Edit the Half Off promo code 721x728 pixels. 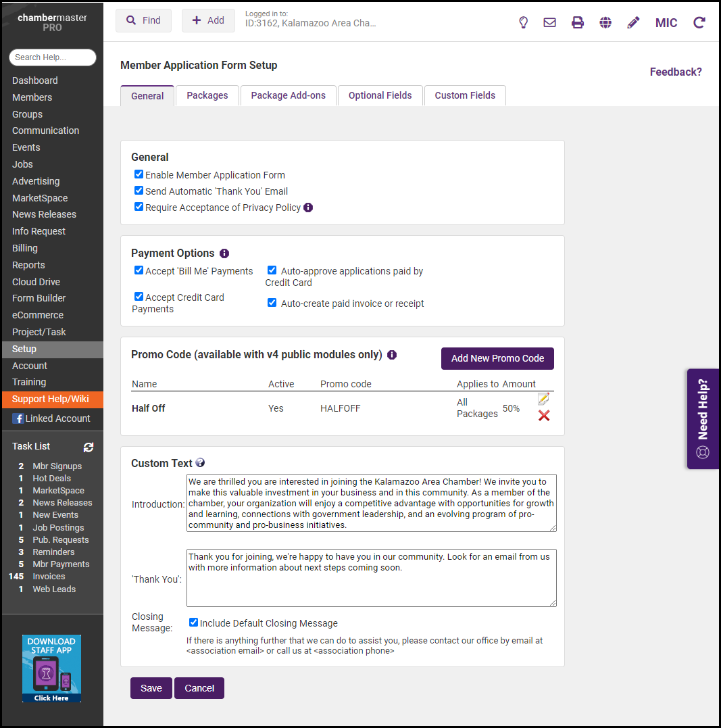click(x=543, y=399)
